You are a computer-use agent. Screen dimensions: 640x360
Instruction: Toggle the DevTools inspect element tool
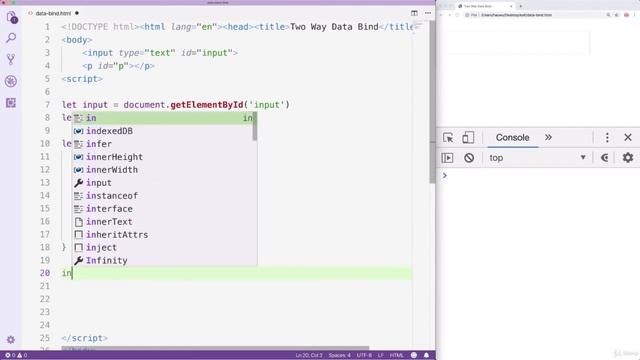click(x=448, y=138)
